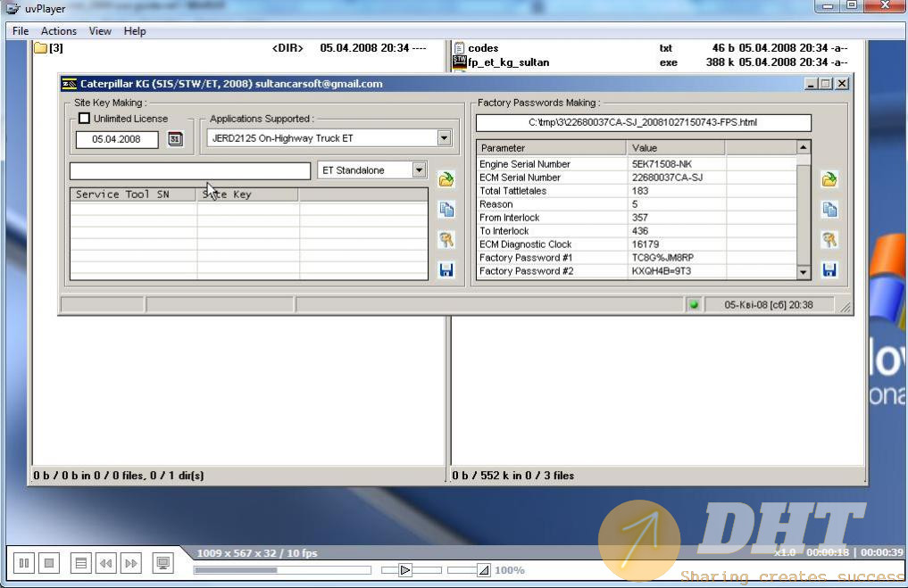Select the From Interlock row
Viewport: 908px width, 588px height.
point(637,218)
